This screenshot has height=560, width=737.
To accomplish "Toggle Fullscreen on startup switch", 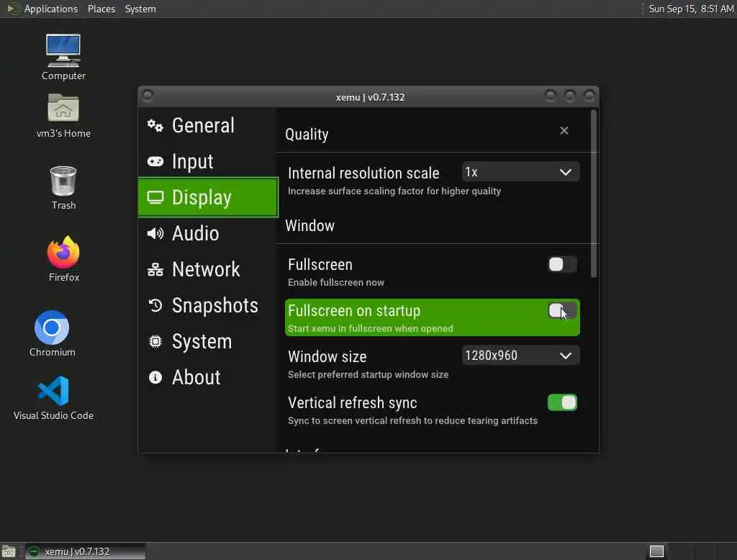I will 562,310.
